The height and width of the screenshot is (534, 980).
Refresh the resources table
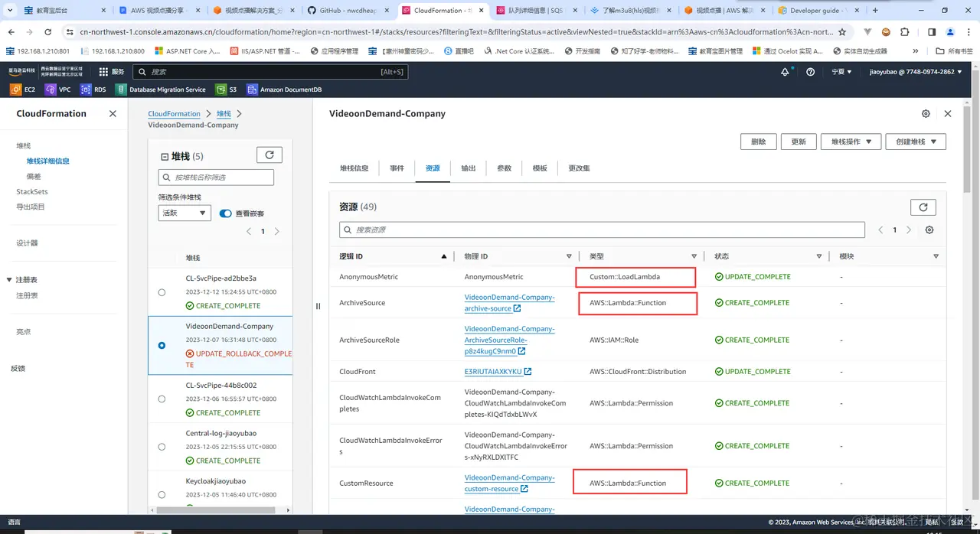pos(923,207)
